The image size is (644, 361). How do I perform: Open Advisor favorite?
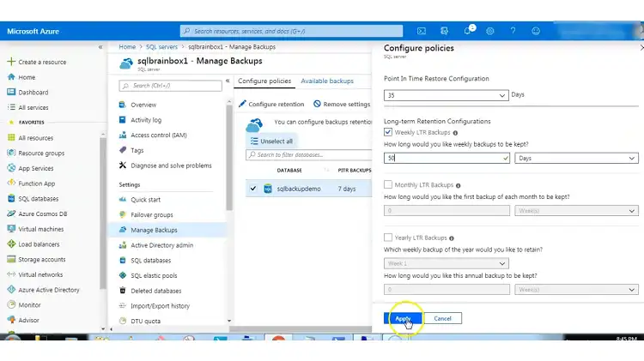(x=23, y=320)
